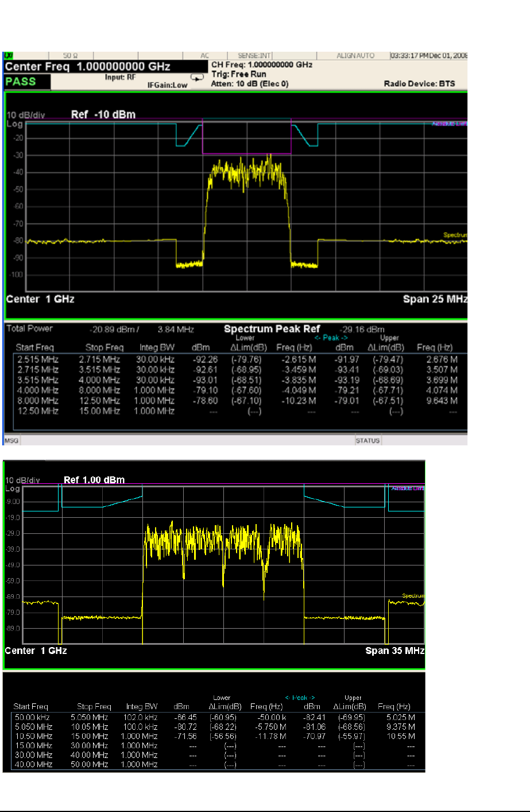530x812 pixels.
Task: Select the Center Freq 1.000000000 GHz field
Action: (x=87, y=67)
